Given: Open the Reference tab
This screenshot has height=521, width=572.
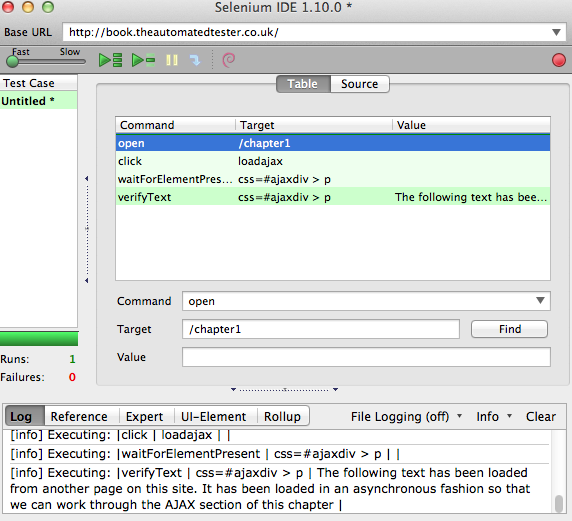Looking at the screenshot, I should 79,416.
